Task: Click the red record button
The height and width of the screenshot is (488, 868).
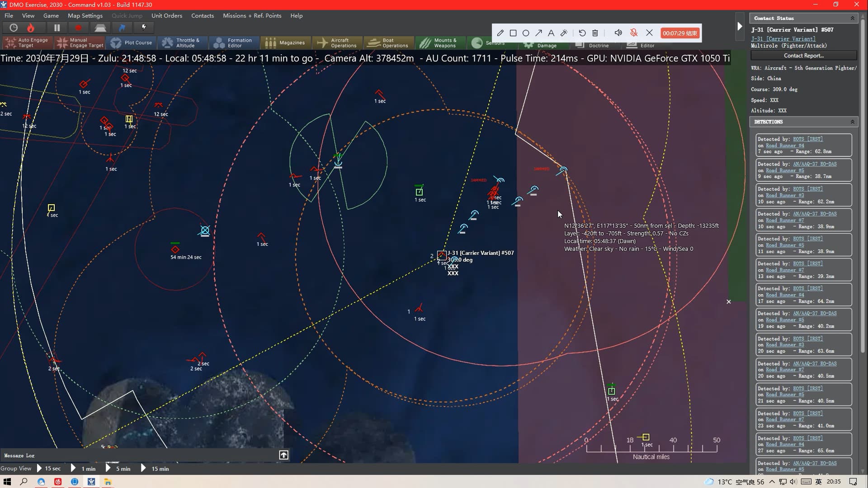Action: pos(78,28)
